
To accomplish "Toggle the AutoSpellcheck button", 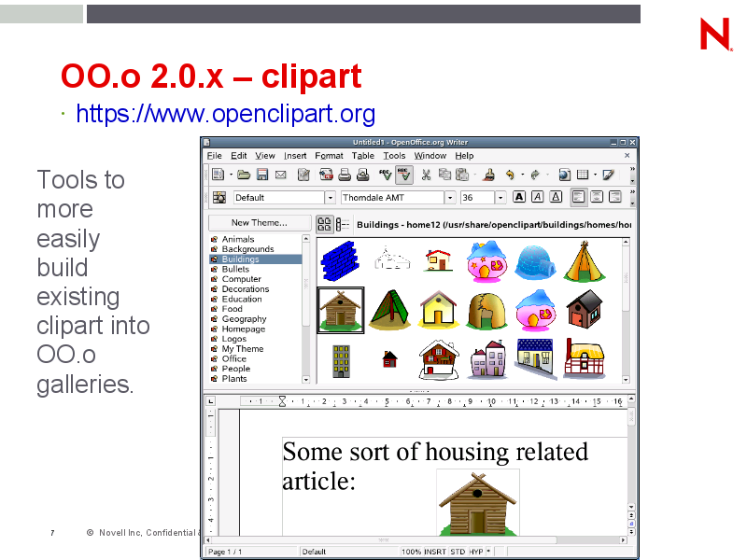I will pos(404,175).
